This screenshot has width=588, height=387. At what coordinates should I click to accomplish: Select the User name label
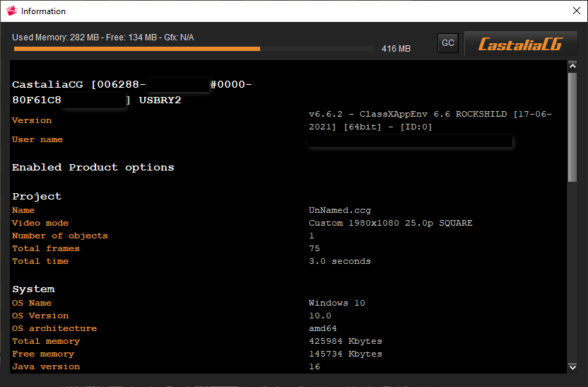click(37, 139)
